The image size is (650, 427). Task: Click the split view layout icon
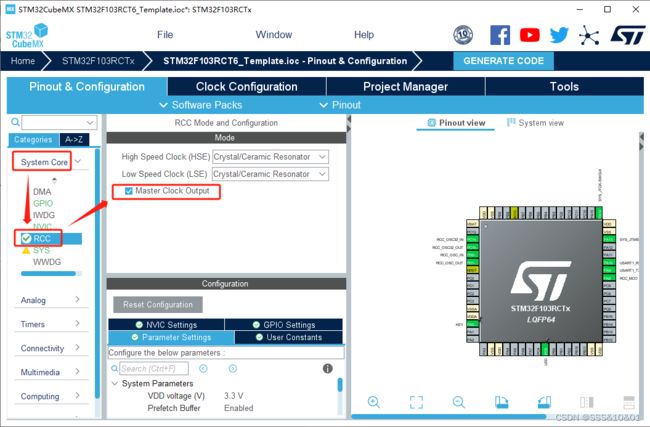click(x=587, y=402)
